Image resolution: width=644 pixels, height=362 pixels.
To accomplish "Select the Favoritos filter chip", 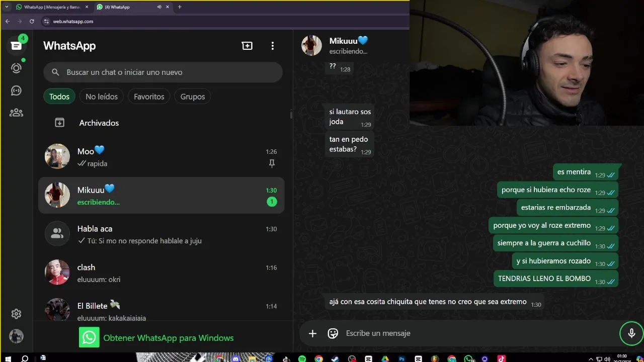I will click(149, 97).
